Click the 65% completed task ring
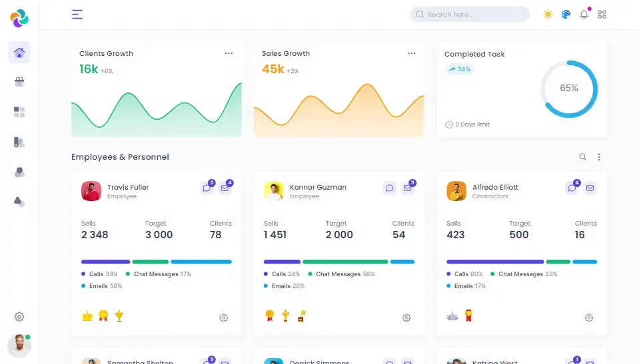 pyautogui.click(x=569, y=89)
